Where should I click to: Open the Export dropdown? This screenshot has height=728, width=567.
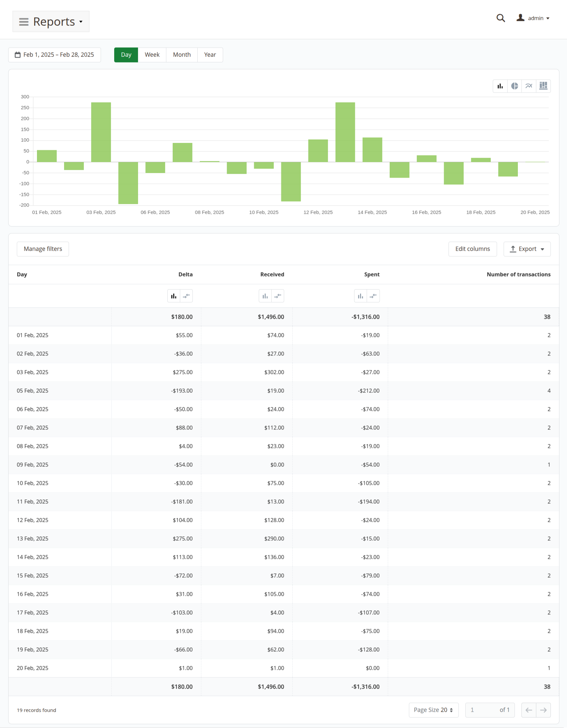click(527, 249)
